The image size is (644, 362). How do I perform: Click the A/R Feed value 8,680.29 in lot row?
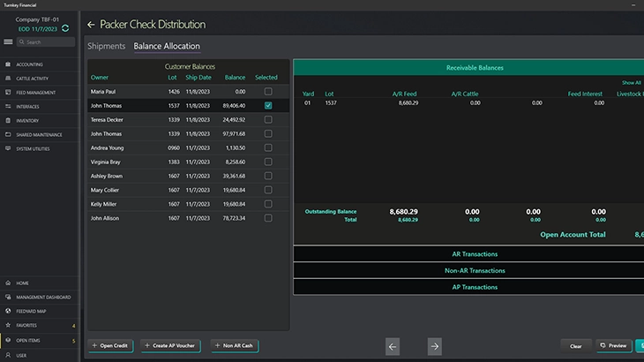(408, 102)
